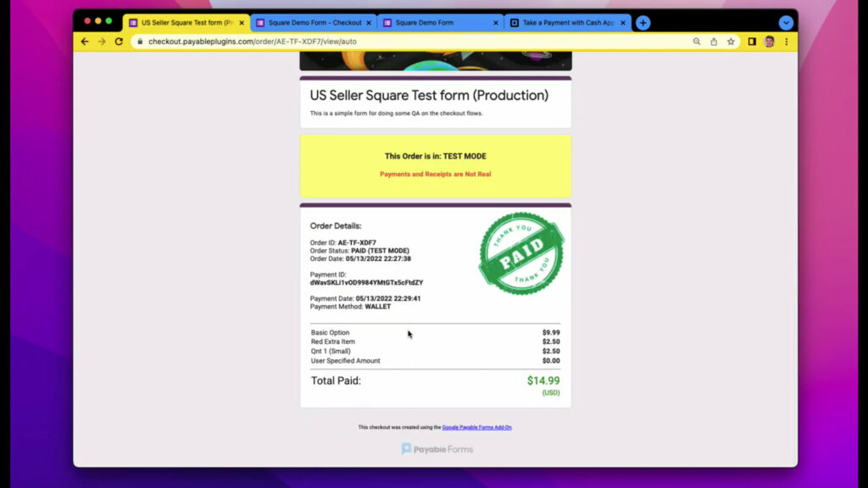
Task: Close the US Seller Square Test form tab
Action: [242, 23]
